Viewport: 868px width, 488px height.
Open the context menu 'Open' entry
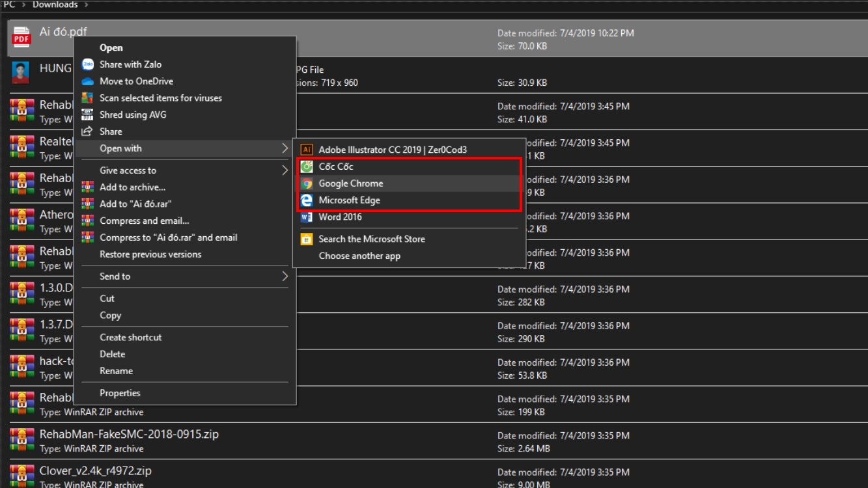[185, 47]
